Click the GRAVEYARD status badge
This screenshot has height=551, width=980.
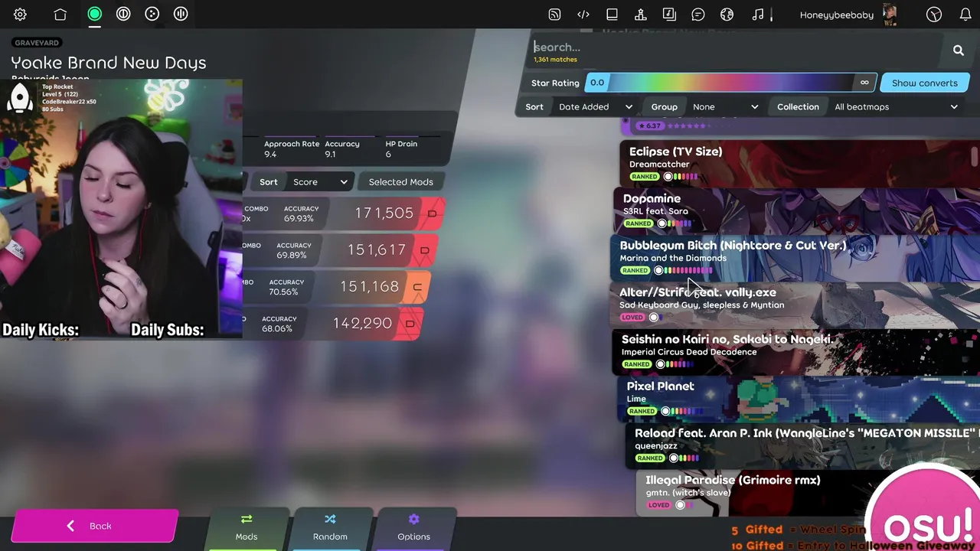(x=37, y=43)
